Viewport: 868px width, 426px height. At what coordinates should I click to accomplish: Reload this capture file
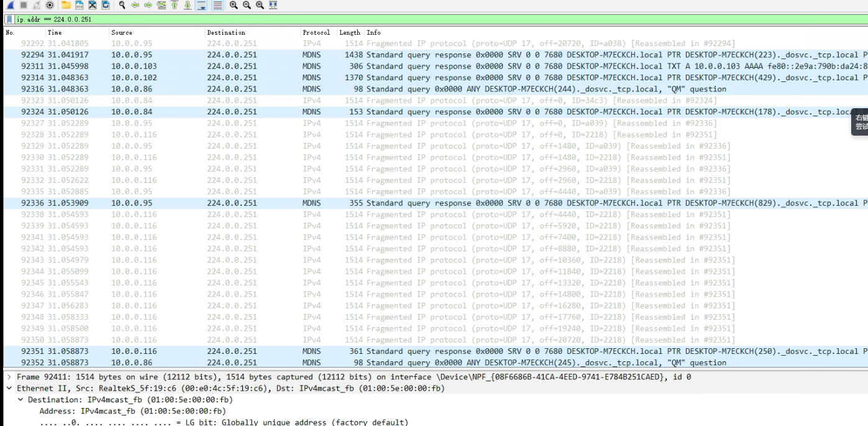coord(106,5)
